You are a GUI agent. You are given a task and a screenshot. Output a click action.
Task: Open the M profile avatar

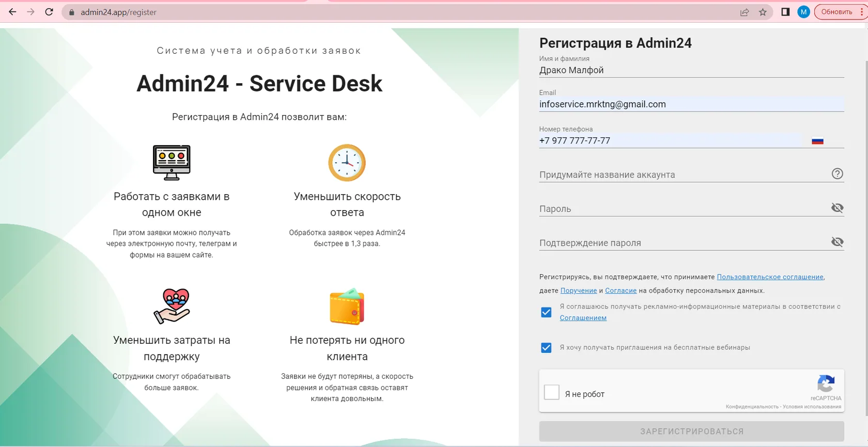(x=803, y=12)
